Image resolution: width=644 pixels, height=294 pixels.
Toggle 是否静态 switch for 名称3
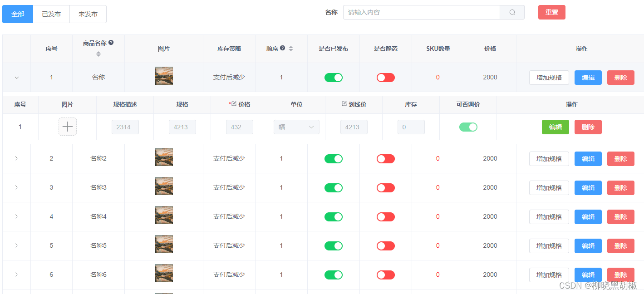(386, 188)
